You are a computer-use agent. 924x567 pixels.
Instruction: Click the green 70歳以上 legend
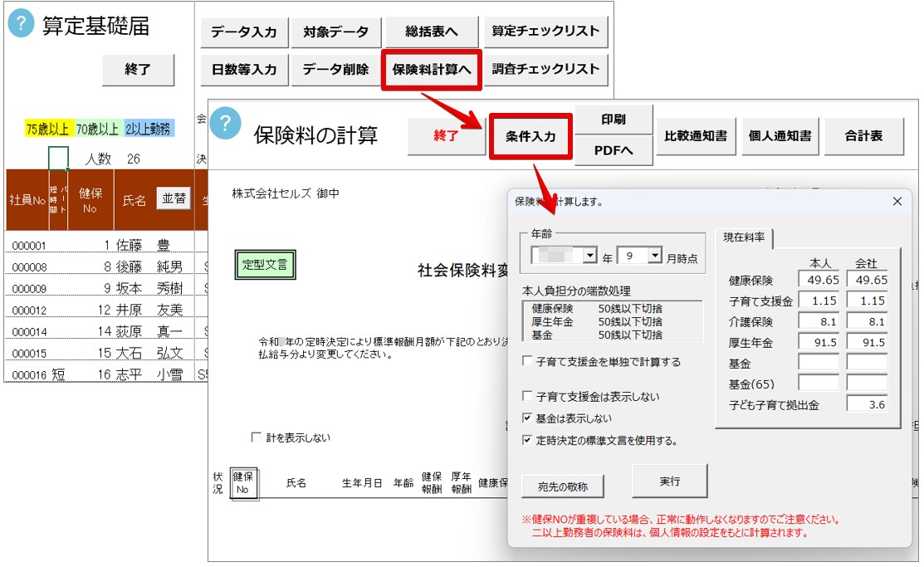tap(97, 129)
